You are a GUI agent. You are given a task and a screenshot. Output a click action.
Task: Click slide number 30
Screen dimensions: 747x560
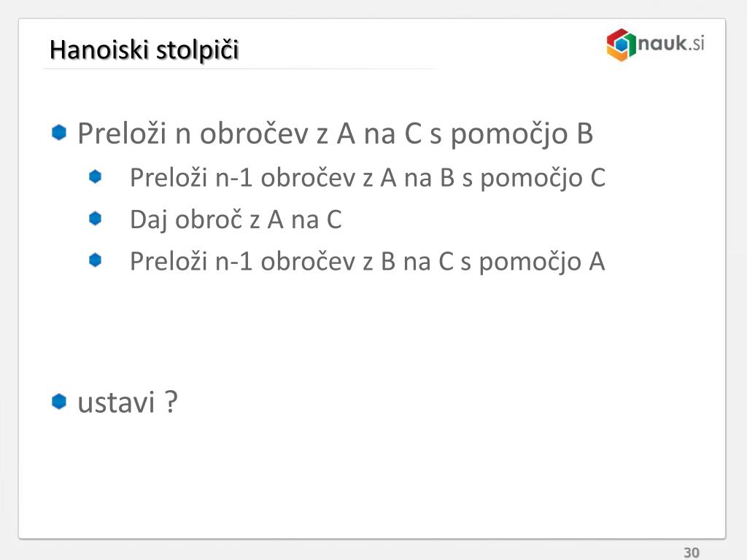pos(692,553)
